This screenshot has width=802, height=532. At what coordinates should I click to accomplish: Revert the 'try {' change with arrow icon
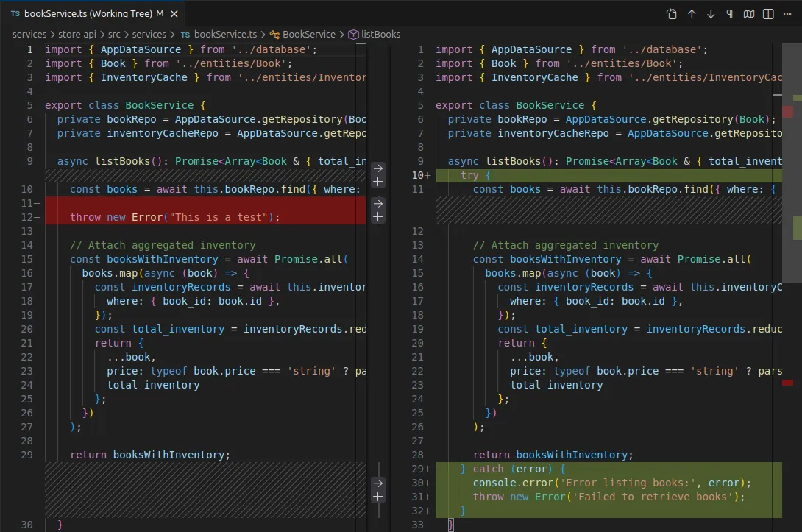378,168
